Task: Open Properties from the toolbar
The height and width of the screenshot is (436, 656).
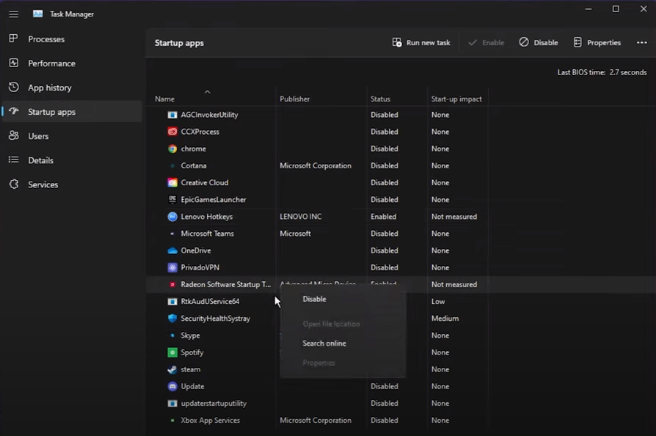Action: coord(597,43)
